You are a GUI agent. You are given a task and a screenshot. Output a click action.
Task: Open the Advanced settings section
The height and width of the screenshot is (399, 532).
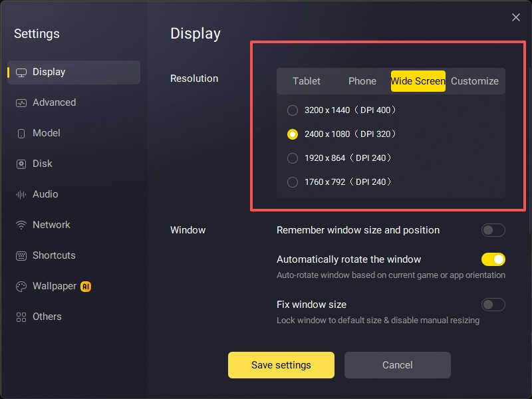(x=74, y=103)
